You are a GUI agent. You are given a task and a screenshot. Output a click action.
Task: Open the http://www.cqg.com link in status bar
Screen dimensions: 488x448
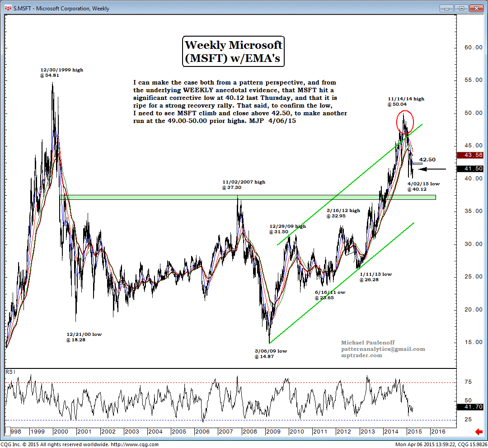tap(135, 444)
